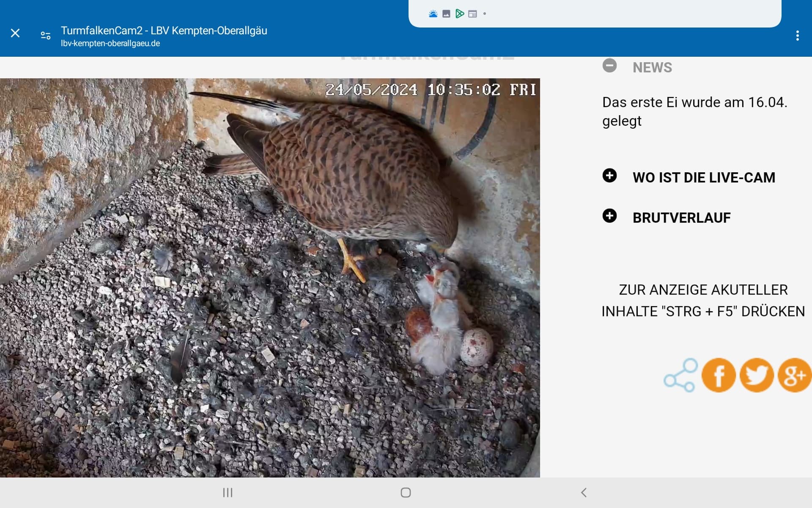
Task: Share page via Facebook icon
Action: coord(718,375)
